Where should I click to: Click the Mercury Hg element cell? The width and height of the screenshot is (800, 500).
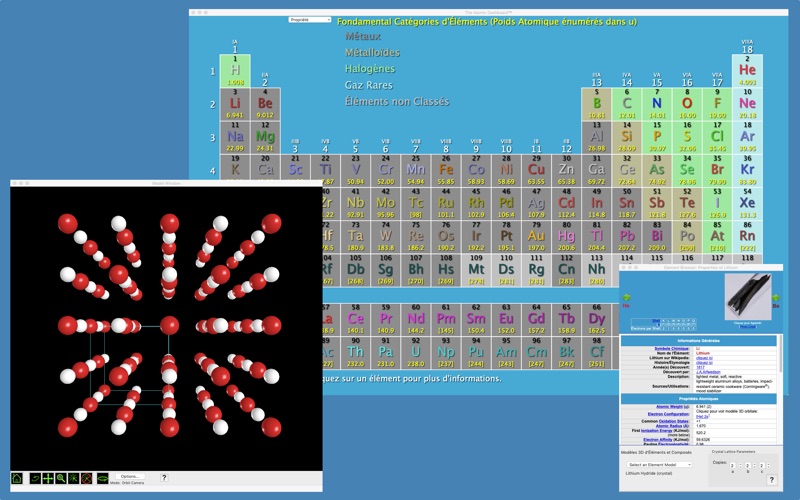566,237
